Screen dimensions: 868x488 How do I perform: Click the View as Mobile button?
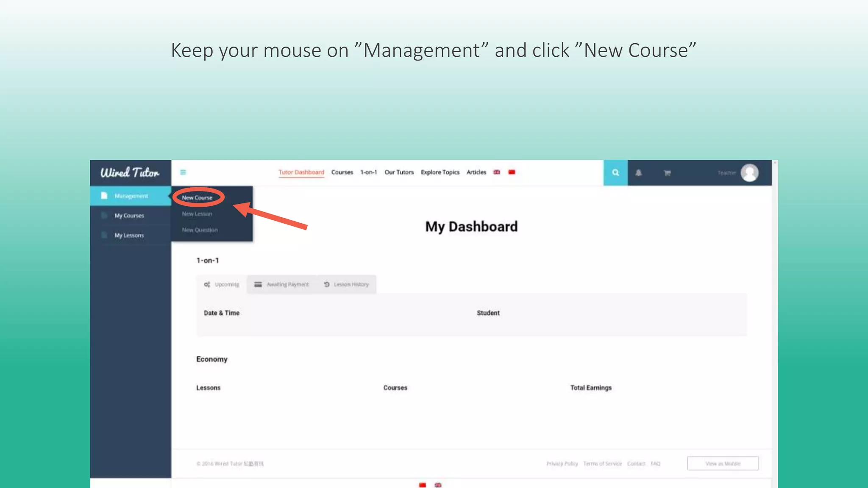pos(723,463)
